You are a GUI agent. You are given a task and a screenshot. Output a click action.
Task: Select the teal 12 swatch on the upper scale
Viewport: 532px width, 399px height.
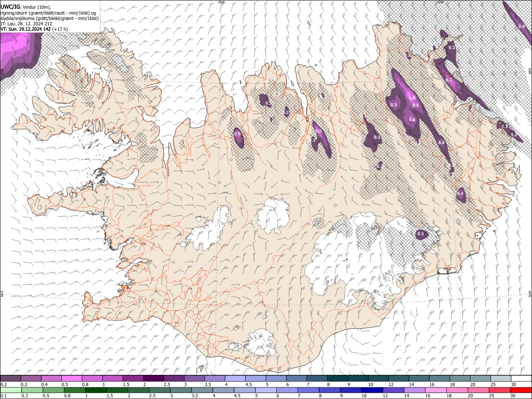point(399,379)
